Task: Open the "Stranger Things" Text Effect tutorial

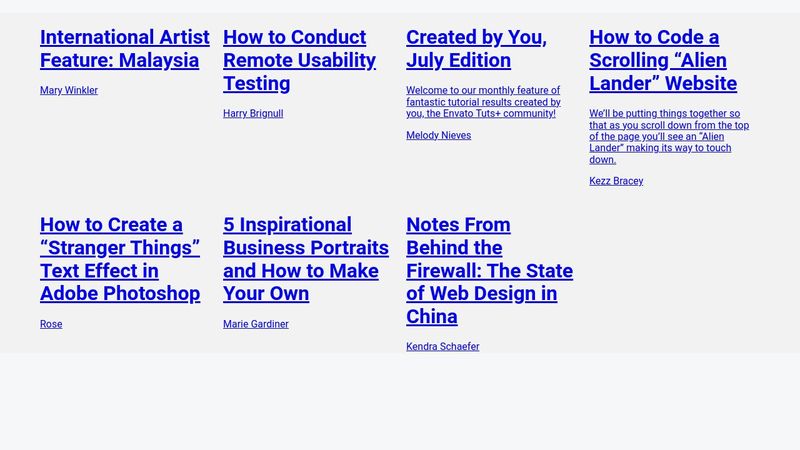Action: (x=120, y=259)
